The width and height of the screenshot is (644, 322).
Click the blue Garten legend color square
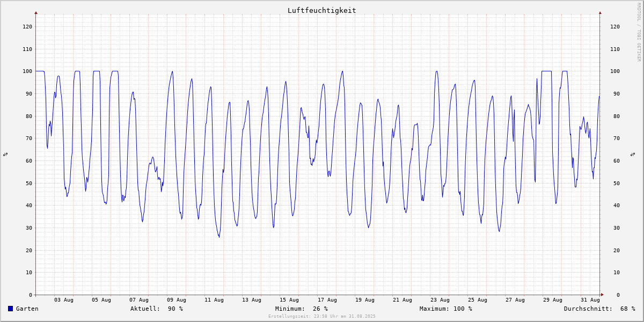10,309
